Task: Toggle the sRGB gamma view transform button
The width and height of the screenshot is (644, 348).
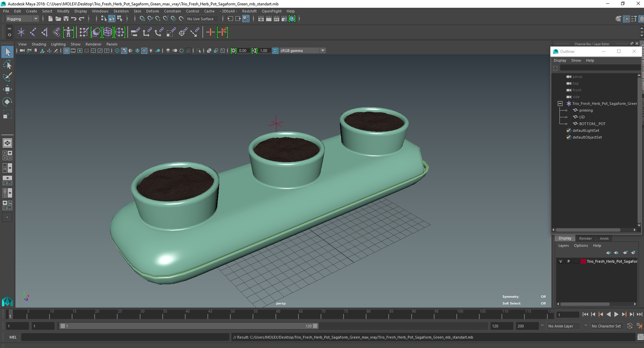Action: (x=275, y=51)
